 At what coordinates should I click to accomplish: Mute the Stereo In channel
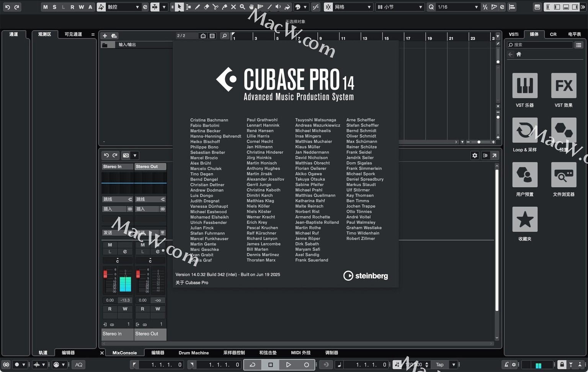click(110, 245)
